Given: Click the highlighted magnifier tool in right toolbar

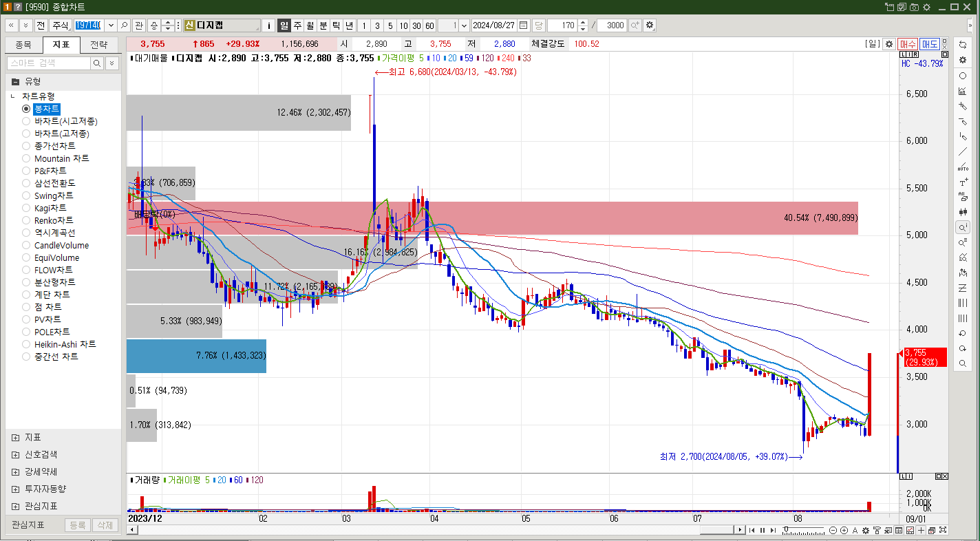Looking at the screenshot, I should tap(963, 227).
